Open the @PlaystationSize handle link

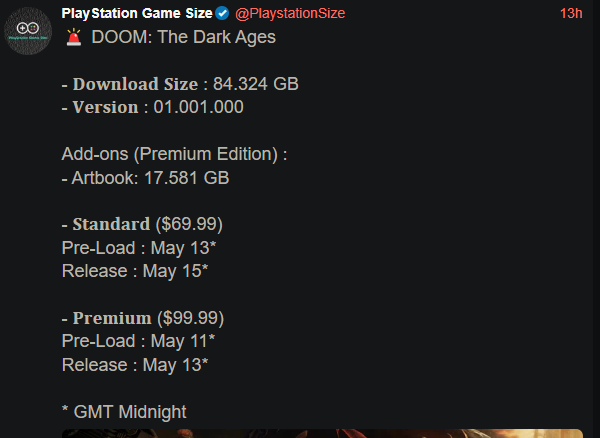point(290,13)
